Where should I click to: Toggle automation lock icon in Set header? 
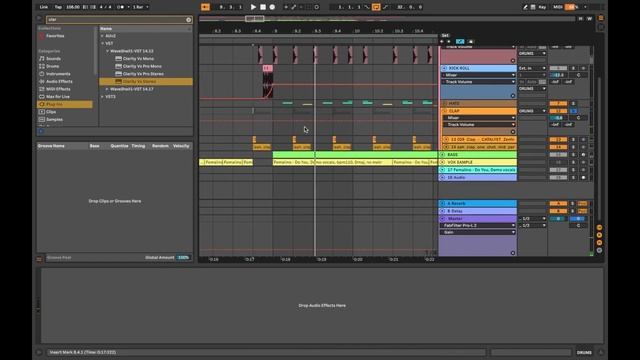pos(470,42)
